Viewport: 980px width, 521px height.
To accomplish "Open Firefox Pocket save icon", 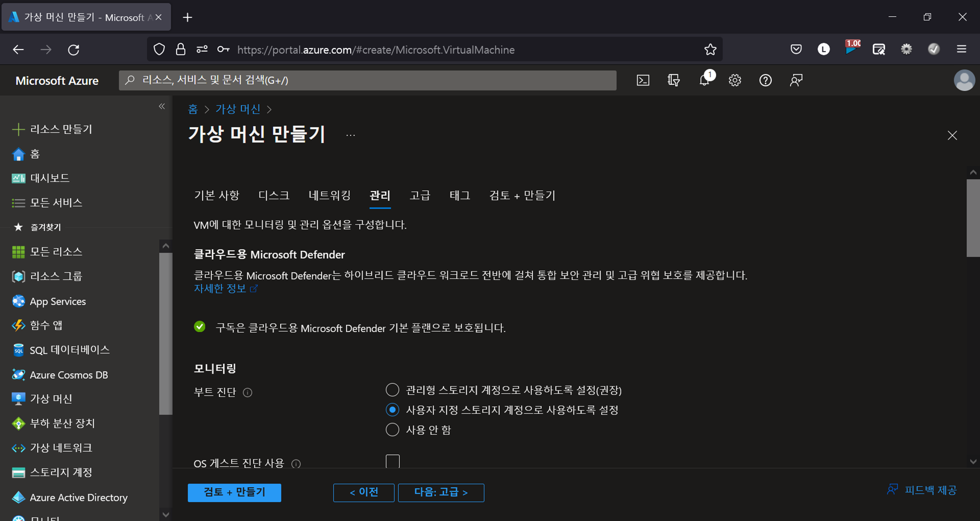I will pos(796,49).
